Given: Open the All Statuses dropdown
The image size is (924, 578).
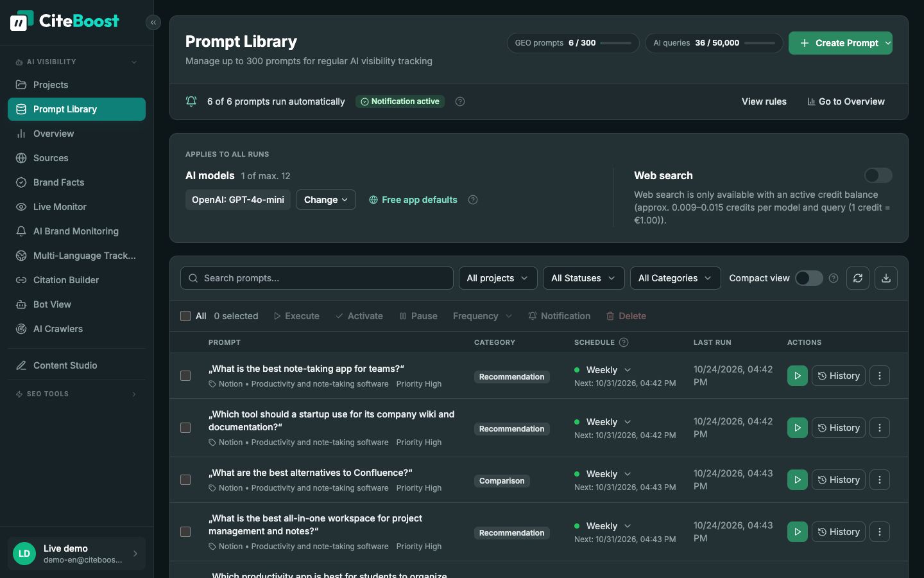Looking at the screenshot, I should [583, 278].
